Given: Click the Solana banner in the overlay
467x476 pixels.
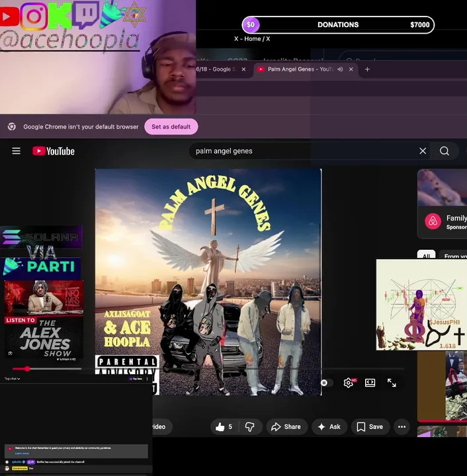Looking at the screenshot, I should [41, 237].
